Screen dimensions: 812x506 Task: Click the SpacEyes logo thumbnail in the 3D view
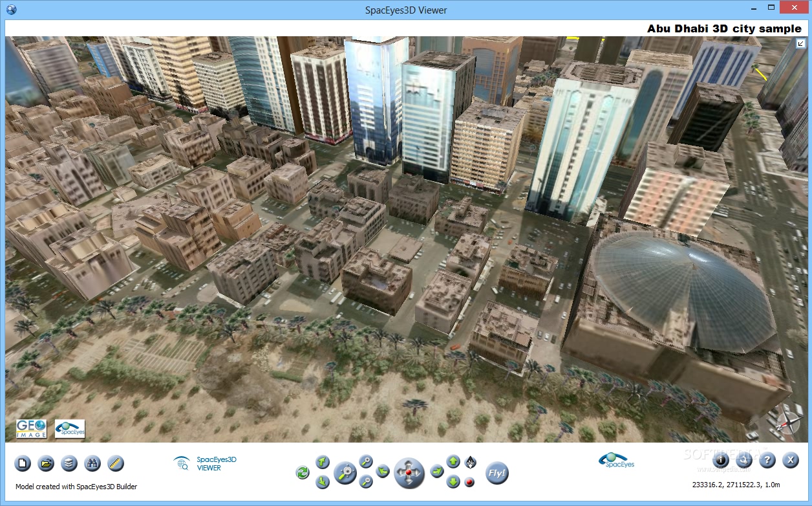[70, 429]
